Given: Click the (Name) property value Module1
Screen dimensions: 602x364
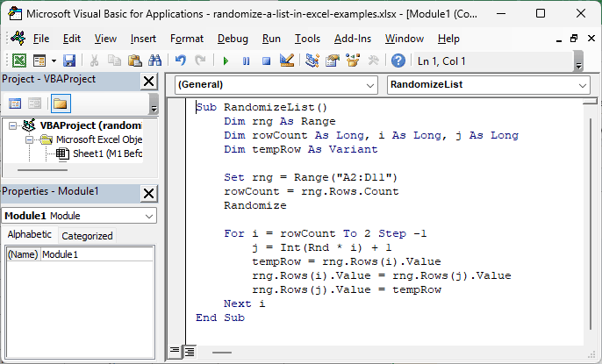Looking at the screenshot, I should pos(97,254).
